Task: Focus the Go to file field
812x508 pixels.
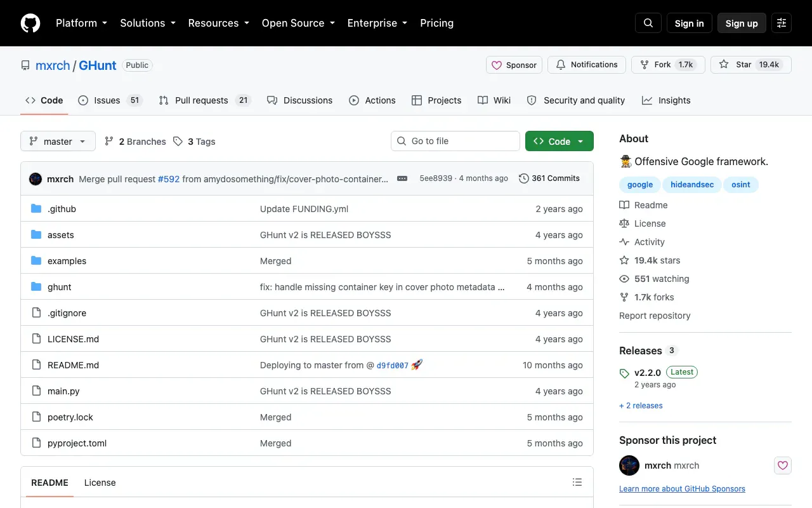Action: 455,141
